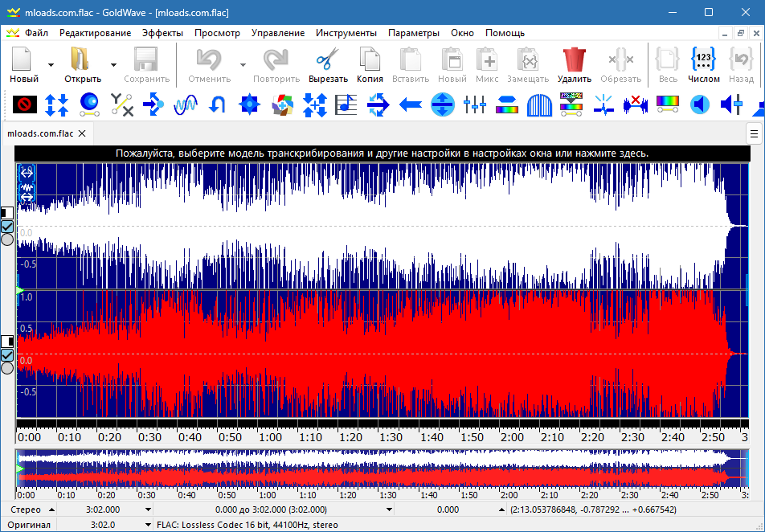765x532 pixels.
Task: Click the solid blue left-arrow Reverse icon
Action: click(x=411, y=104)
